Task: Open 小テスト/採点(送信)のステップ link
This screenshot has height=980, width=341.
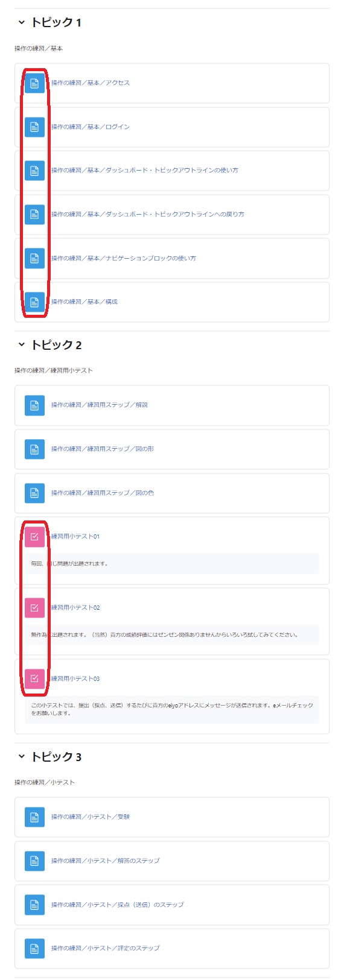Action: click(118, 905)
